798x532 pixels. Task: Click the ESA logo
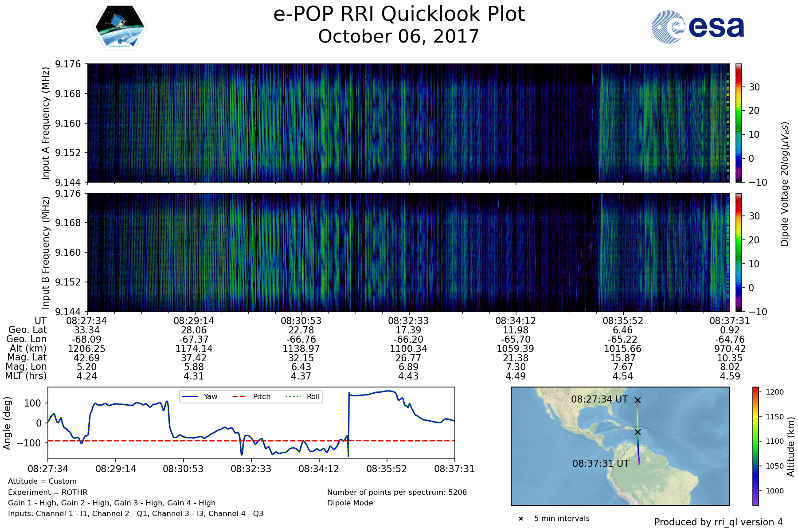(698, 27)
